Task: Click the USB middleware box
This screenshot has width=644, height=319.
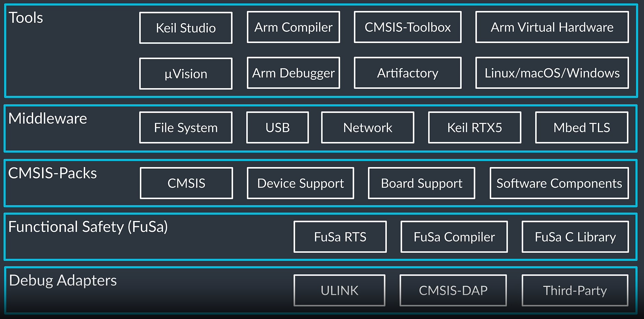Action: [277, 127]
